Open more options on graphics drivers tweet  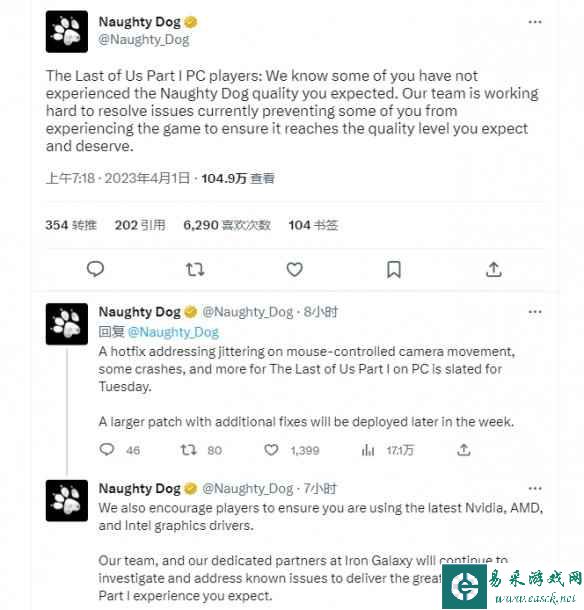click(535, 489)
